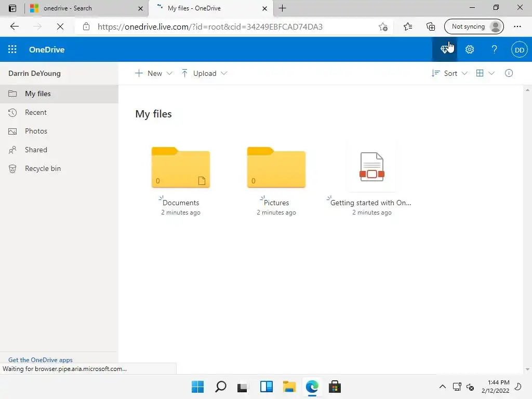Go to Photos in the sidebar
532x399 pixels.
click(x=59, y=131)
